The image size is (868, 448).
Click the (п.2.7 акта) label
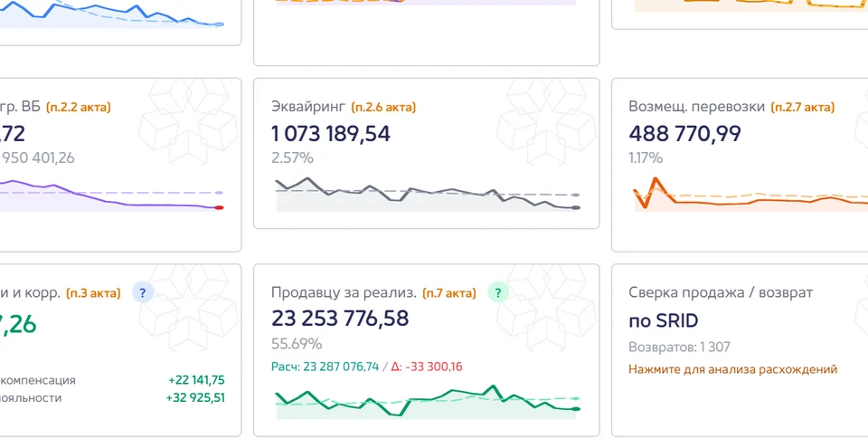pos(803,107)
